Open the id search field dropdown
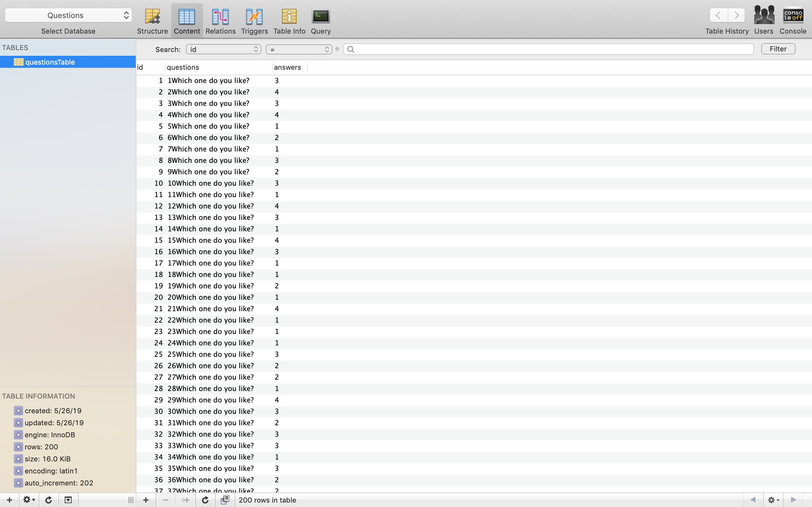The image size is (812, 507). [x=224, y=49]
